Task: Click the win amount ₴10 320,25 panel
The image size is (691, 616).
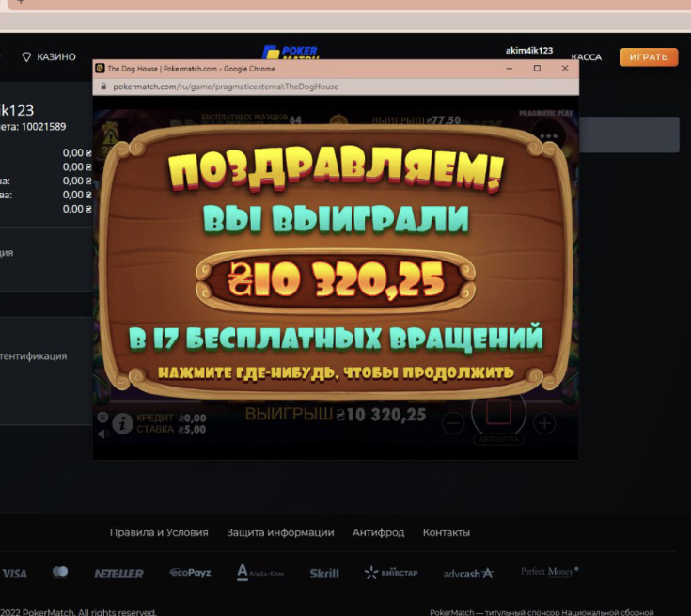Action: click(x=336, y=279)
